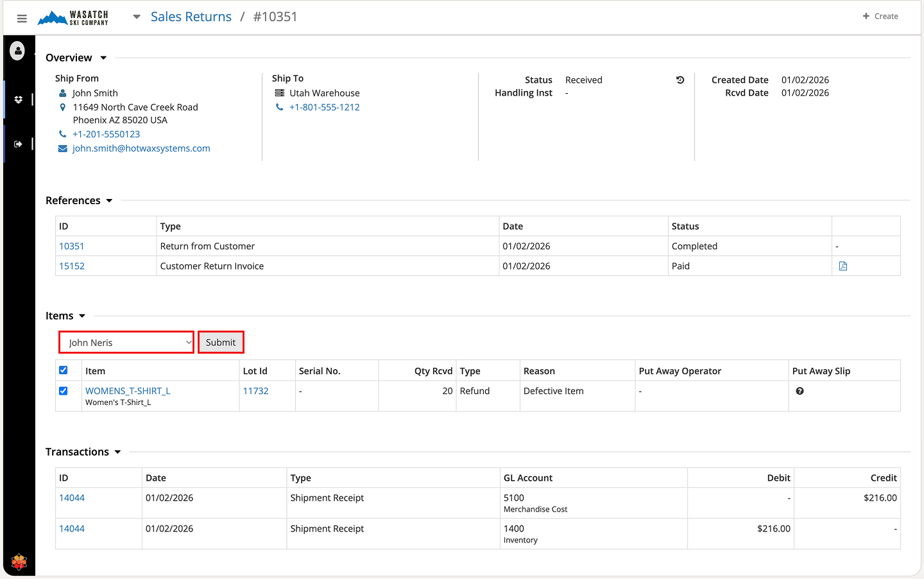Click the sign-out arrow sidebar icon
The width and height of the screenshot is (924, 579).
[18, 144]
